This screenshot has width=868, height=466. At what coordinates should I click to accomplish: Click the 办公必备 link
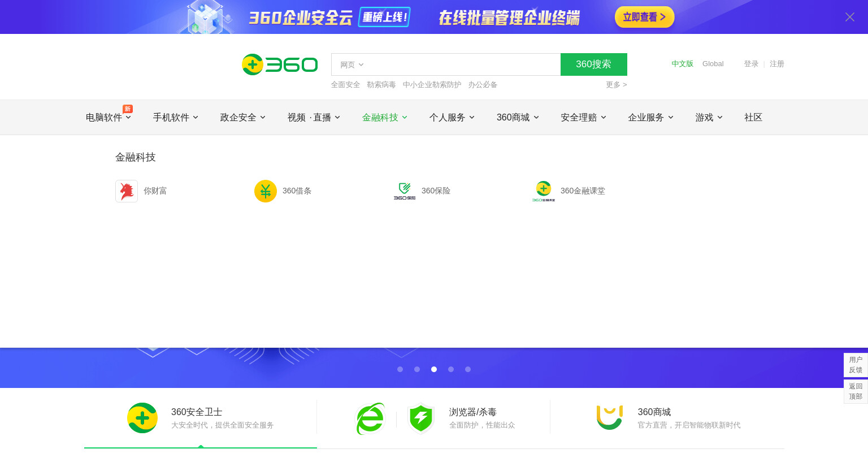click(483, 85)
